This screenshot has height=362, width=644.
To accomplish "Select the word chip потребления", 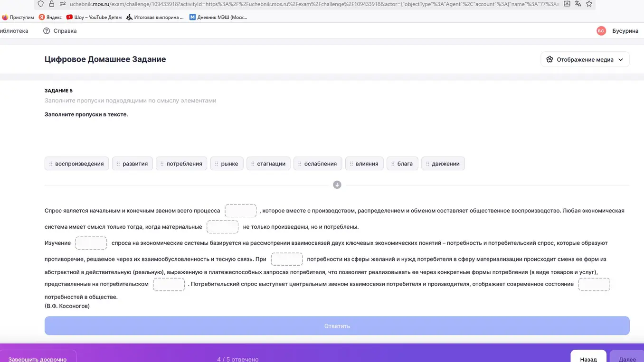I will pos(181,164).
